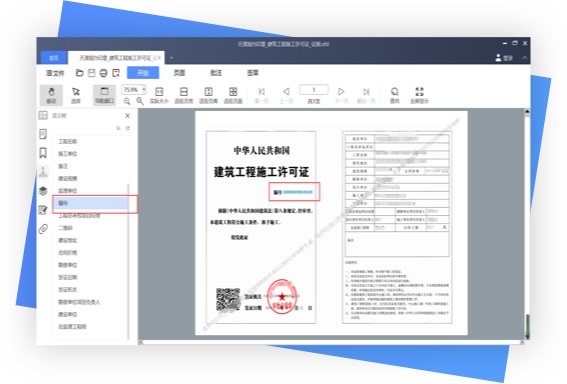Select the 勘察单位项目负责人 tree entry

(79, 302)
